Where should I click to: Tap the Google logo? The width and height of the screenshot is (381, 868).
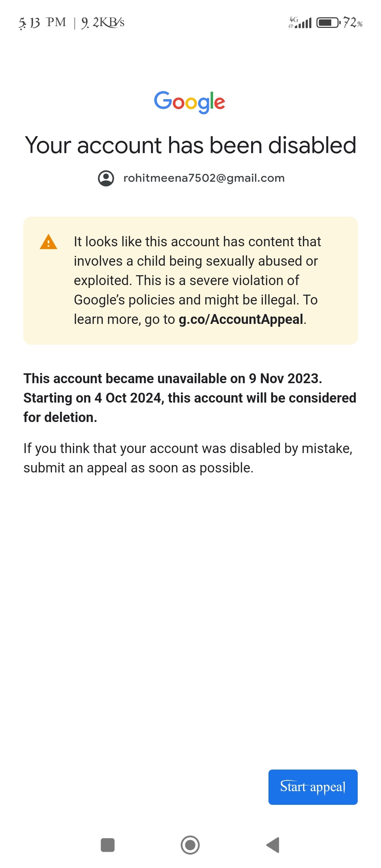[x=189, y=102]
